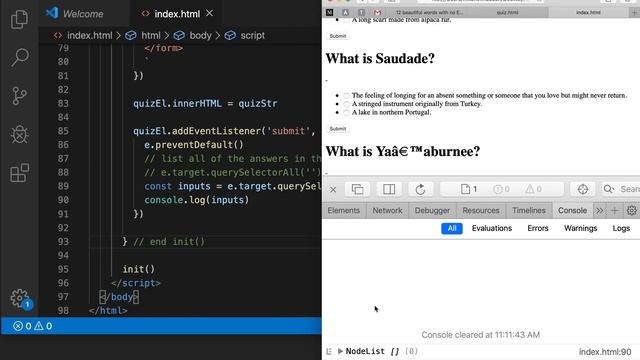Open Web Inspector settings gear
Screen dimensions: 640x360
click(631, 210)
